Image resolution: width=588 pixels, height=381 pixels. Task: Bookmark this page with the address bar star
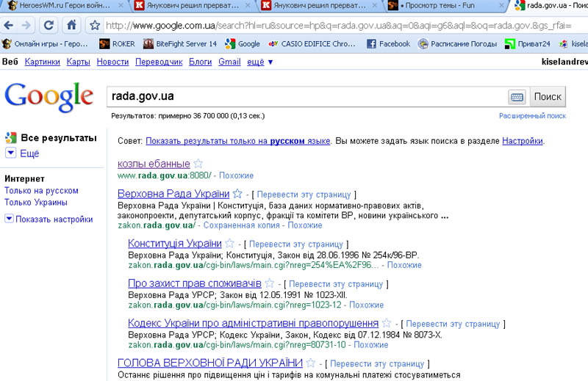click(x=95, y=25)
